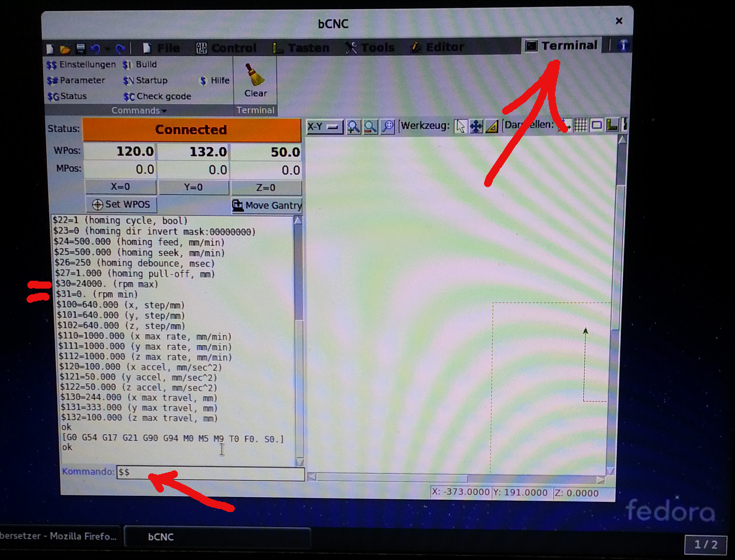Toggle the grid display
This screenshot has height=560, width=735.
(580, 125)
